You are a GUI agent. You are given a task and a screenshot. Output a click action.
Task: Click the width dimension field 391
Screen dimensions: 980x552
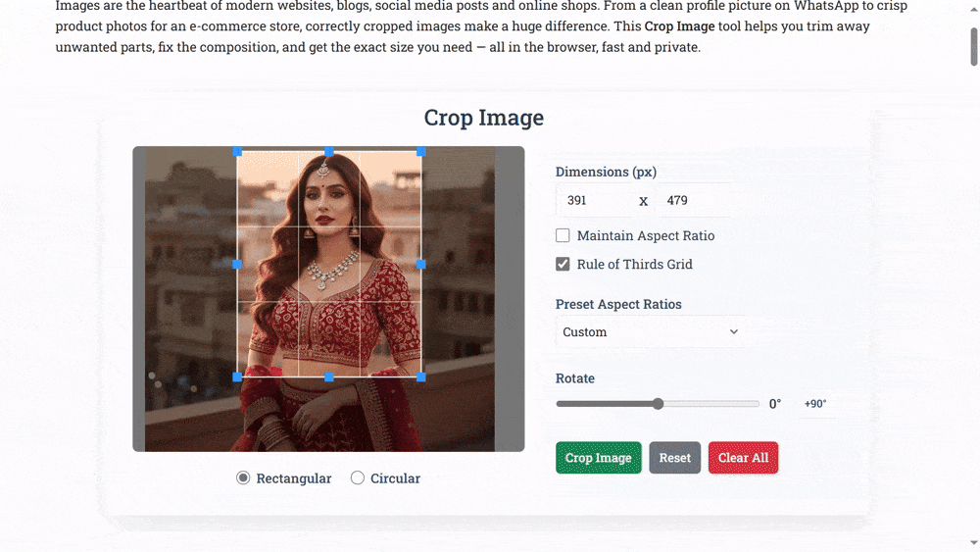click(x=595, y=200)
